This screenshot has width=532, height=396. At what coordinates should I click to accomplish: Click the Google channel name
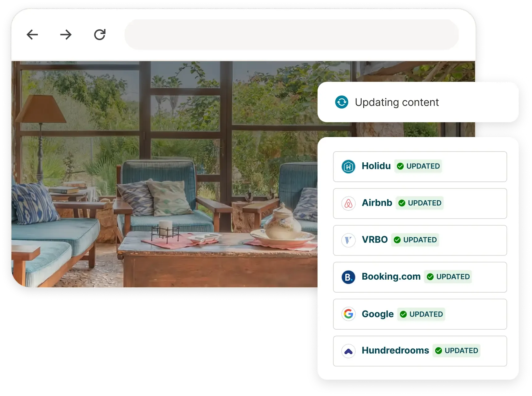377,314
